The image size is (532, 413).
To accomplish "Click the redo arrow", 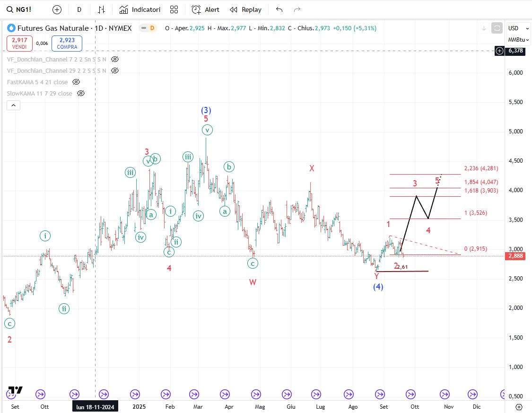I will pos(297,9).
